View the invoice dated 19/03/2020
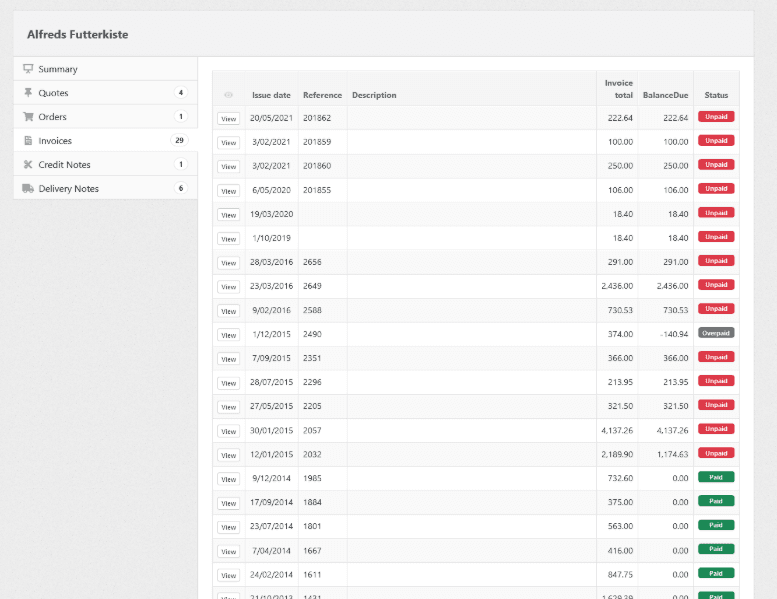The image size is (777, 599). 228,215
